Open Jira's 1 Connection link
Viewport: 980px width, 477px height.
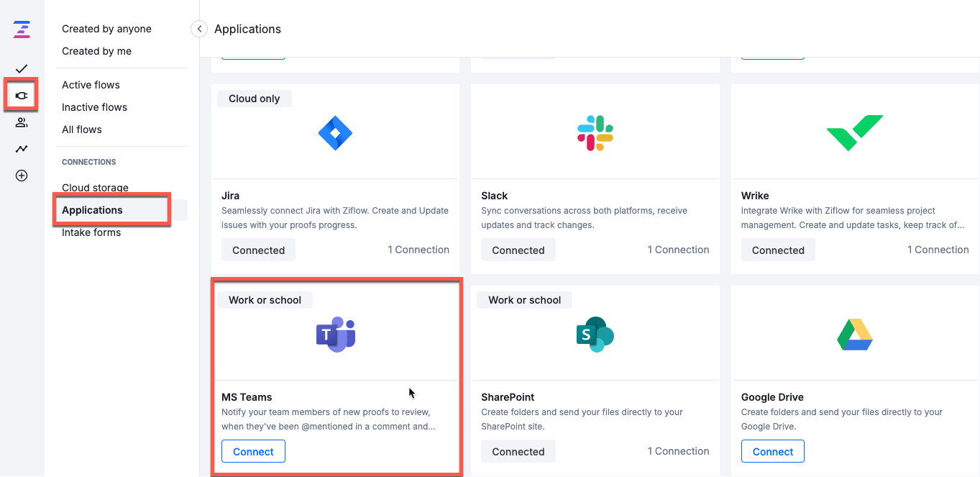[x=418, y=250]
